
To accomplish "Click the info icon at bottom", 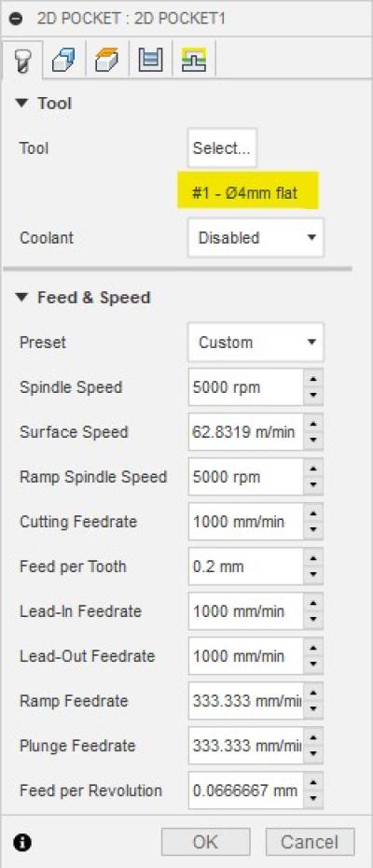I will click(x=24, y=843).
